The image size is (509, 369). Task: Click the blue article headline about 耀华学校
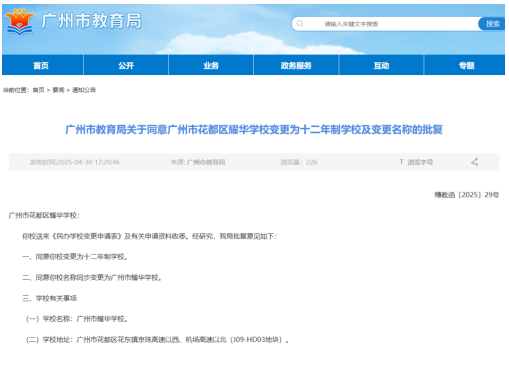pos(254,129)
